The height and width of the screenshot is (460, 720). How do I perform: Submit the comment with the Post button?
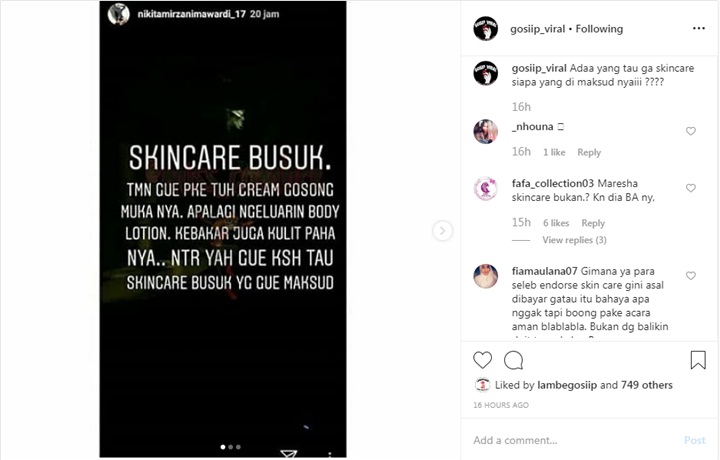click(x=694, y=440)
